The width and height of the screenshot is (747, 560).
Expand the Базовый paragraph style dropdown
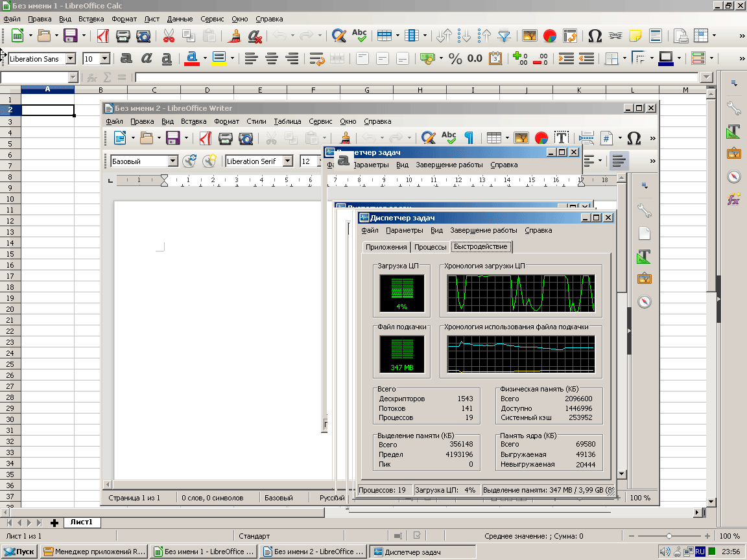pos(172,161)
